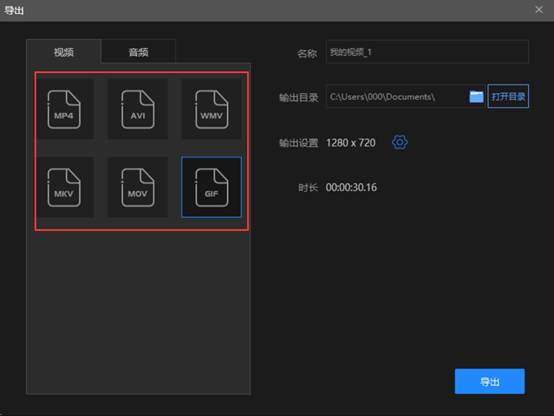Click the 名称 label
554x416 pixels.
tap(307, 53)
